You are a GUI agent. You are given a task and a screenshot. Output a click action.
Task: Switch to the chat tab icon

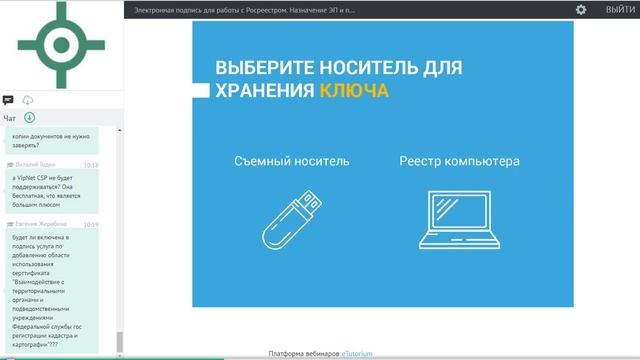click(x=8, y=100)
